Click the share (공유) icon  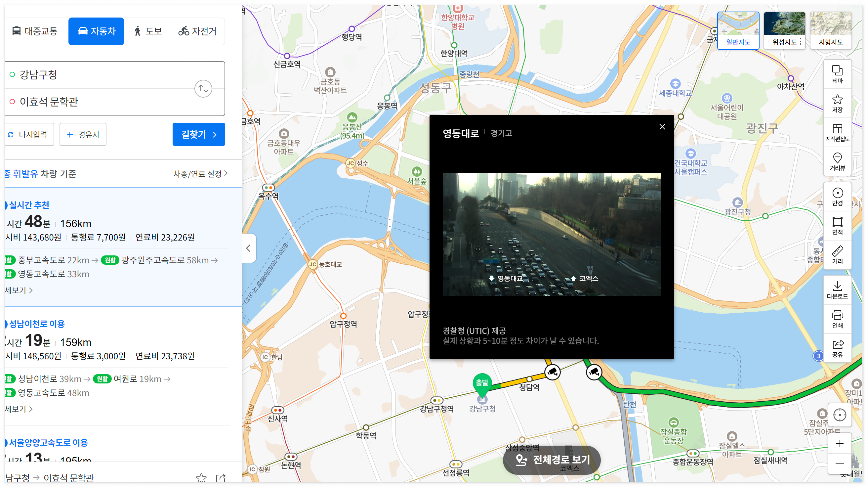tap(838, 347)
